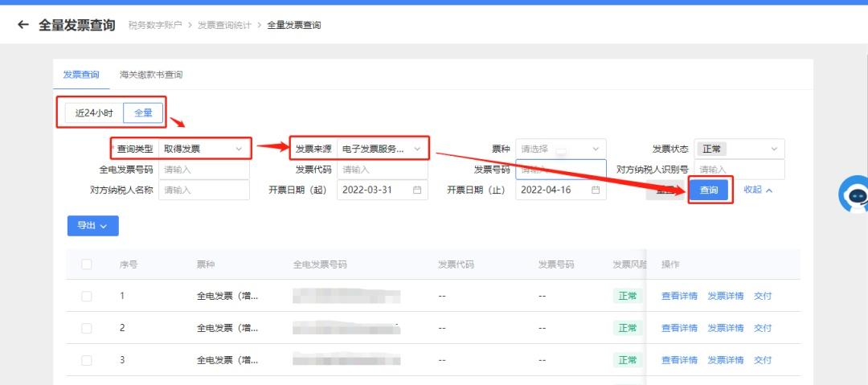Viewport: 868px width, 385px height.
Task: Open the 导出 export dropdown button
Action: point(92,226)
